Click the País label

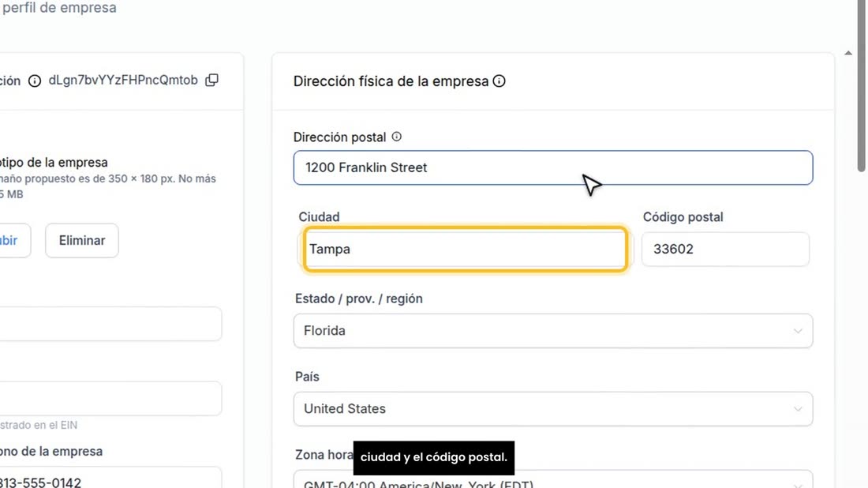pyautogui.click(x=307, y=377)
